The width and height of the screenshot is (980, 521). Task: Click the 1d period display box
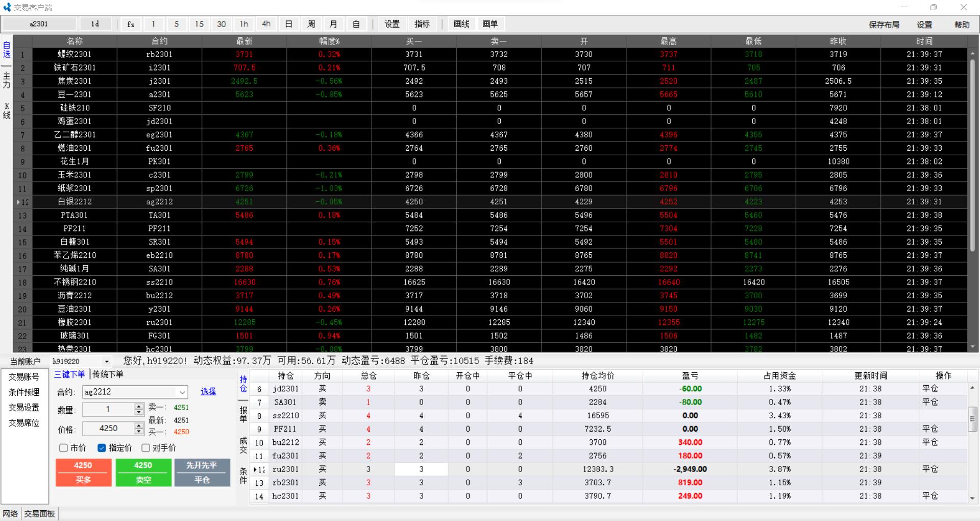(x=95, y=24)
